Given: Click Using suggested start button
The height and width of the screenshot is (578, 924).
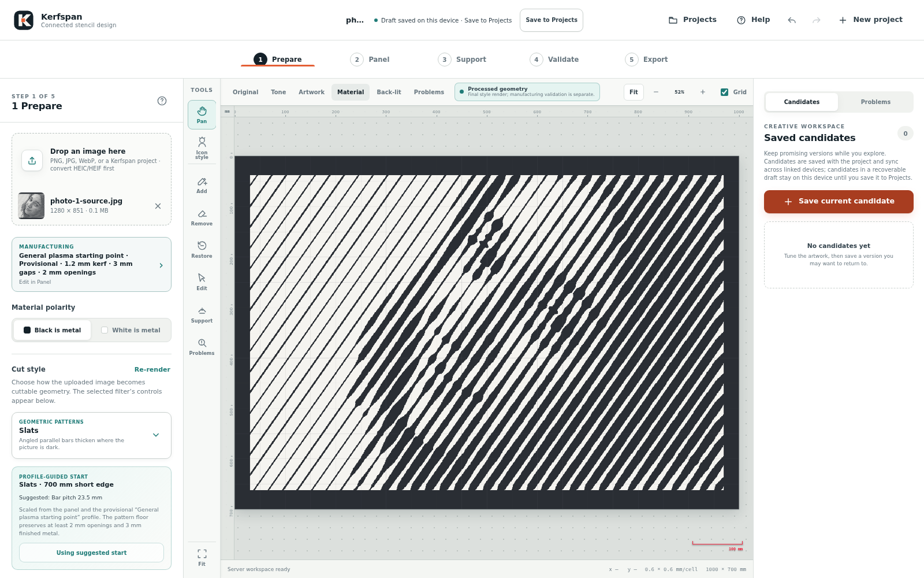Looking at the screenshot, I should 91,553.
